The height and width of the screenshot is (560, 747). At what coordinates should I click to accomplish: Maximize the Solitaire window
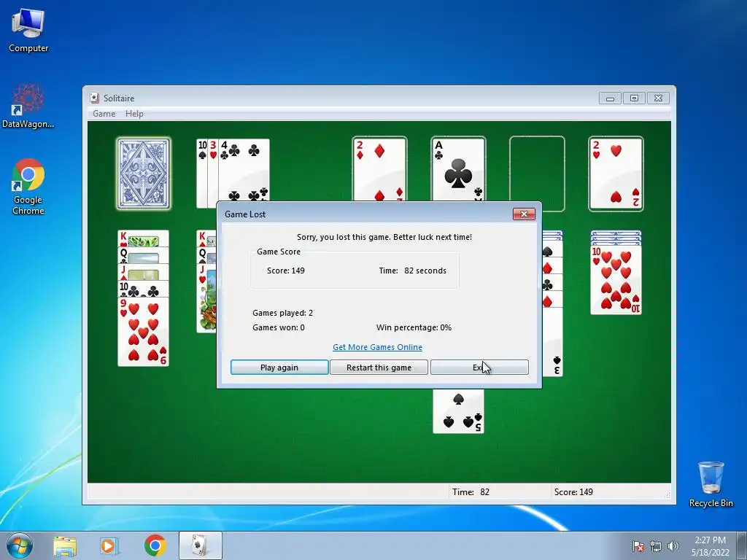point(634,98)
